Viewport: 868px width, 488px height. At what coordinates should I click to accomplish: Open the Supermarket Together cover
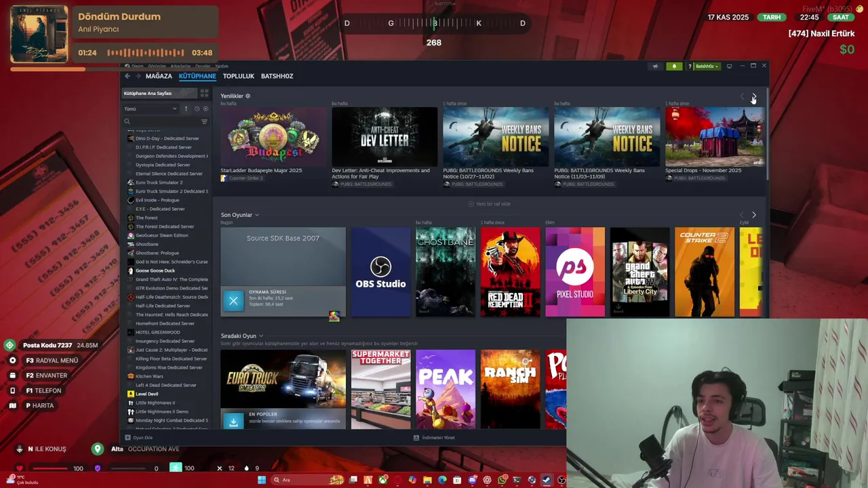380,389
